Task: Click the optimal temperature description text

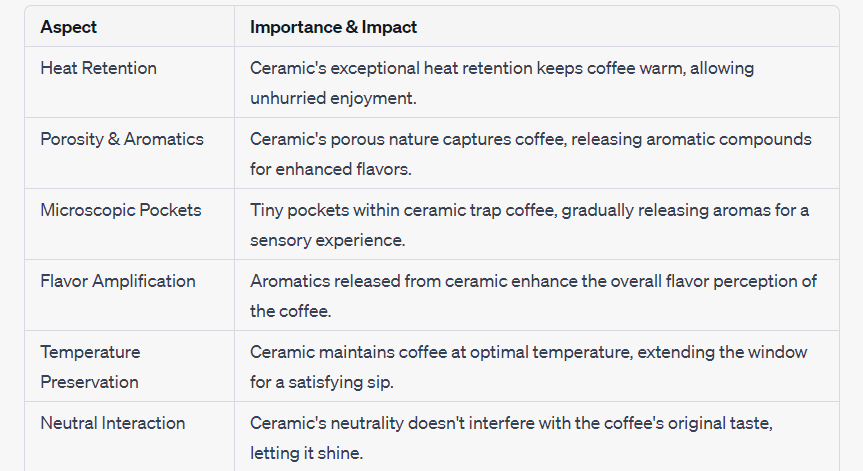Action: (528, 367)
